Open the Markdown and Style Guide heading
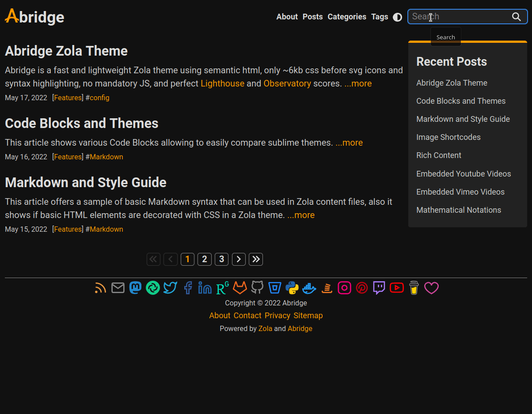The height and width of the screenshot is (414, 532). point(86,182)
